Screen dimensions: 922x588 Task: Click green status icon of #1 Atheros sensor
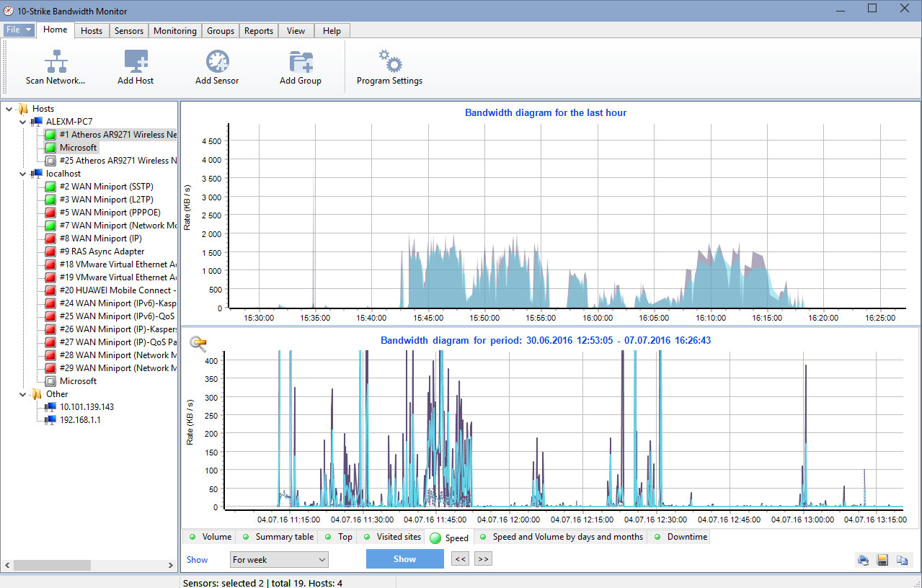50,135
